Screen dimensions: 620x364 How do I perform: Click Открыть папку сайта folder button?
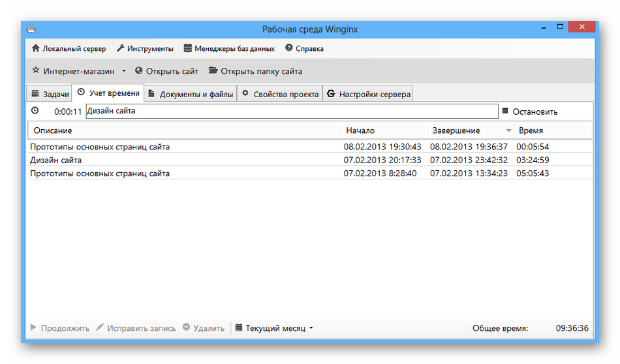(255, 71)
